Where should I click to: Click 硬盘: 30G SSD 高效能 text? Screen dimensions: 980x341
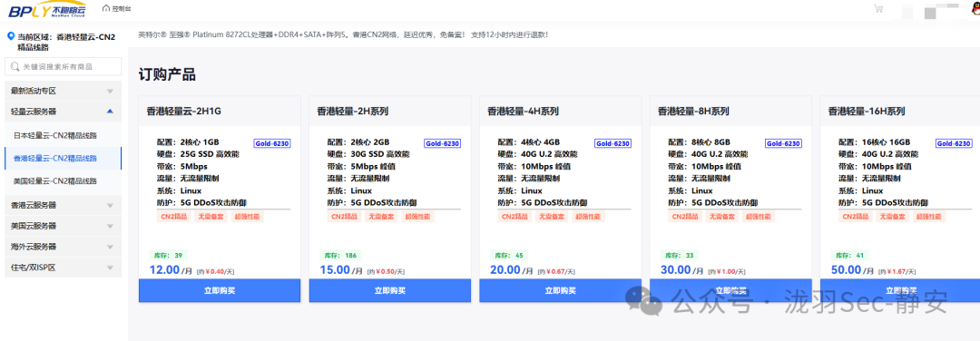click(368, 154)
